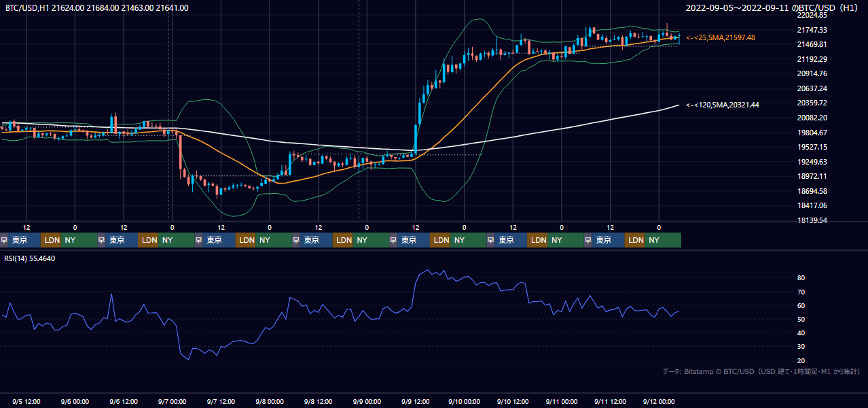This screenshot has width=868, height=408.
Task: Click the 2022-09-05~2022-09-11 chart title
Action: (x=773, y=8)
